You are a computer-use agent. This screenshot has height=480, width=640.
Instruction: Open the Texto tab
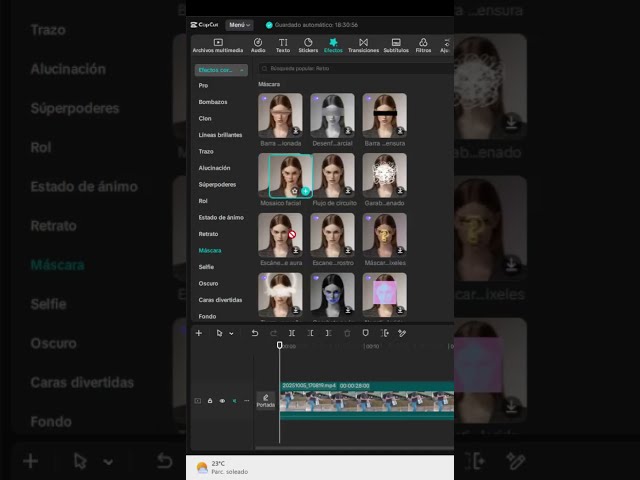(x=283, y=45)
